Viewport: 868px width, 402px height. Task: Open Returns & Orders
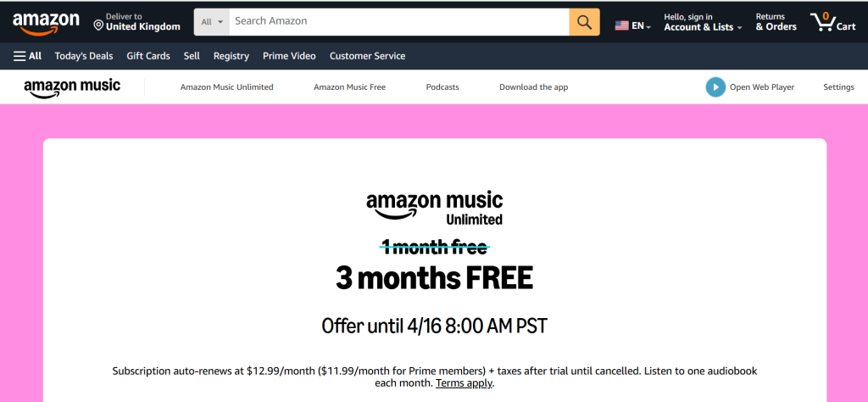click(776, 22)
